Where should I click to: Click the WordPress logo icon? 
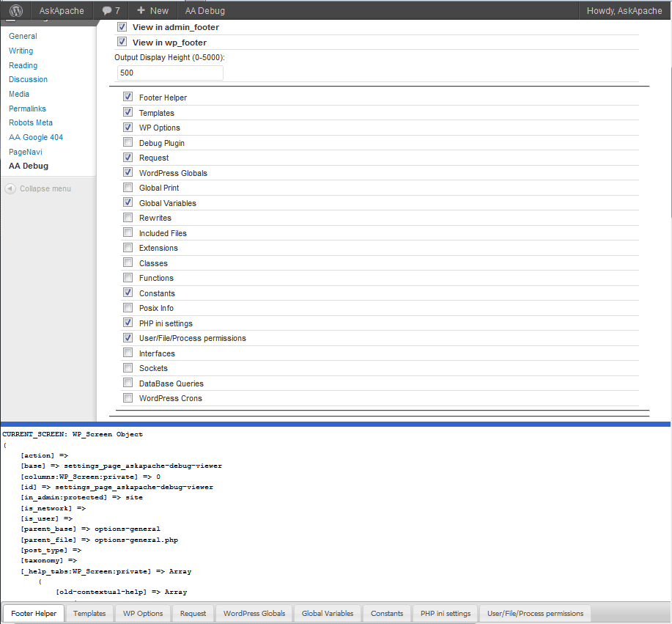[16, 10]
